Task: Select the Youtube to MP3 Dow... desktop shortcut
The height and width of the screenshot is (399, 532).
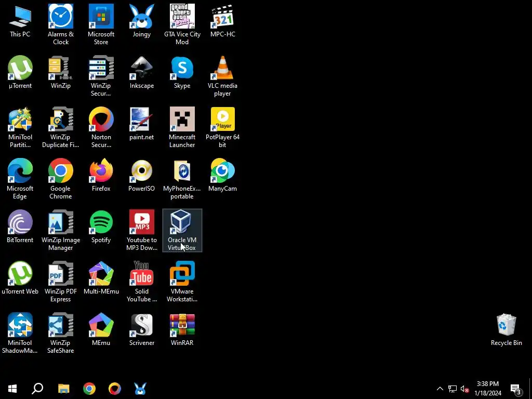Action: pyautogui.click(x=141, y=230)
